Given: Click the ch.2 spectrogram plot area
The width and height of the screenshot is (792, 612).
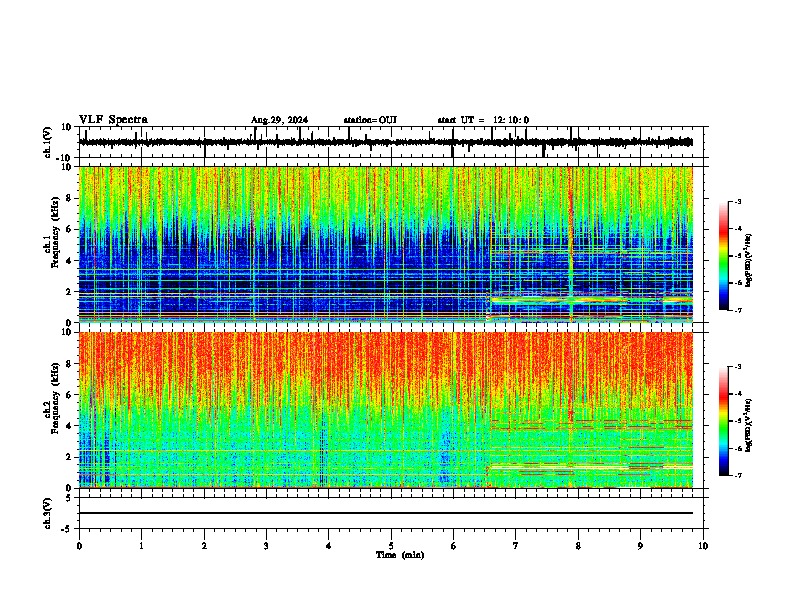Looking at the screenshot, I should [x=386, y=410].
